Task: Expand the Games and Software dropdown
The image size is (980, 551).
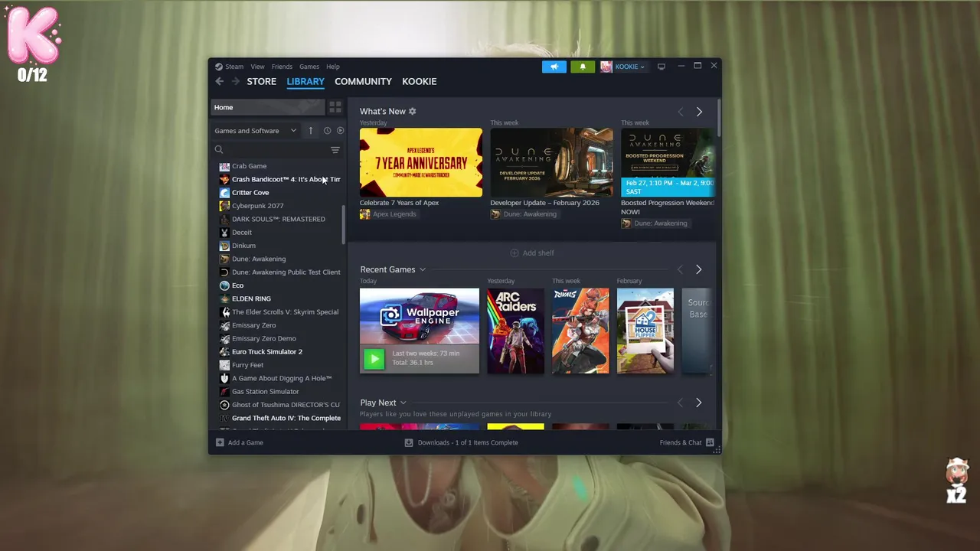Action: point(256,131)
